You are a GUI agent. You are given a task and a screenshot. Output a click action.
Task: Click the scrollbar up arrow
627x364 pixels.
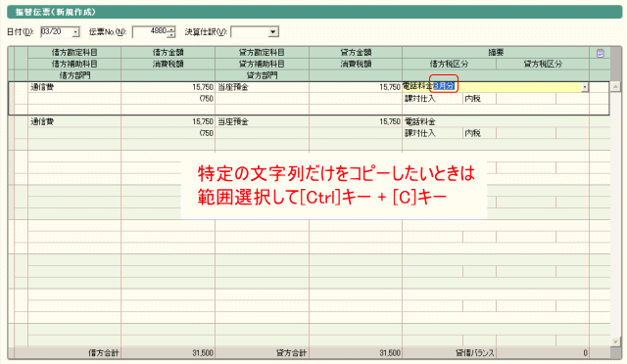click(x=615, y=86)
